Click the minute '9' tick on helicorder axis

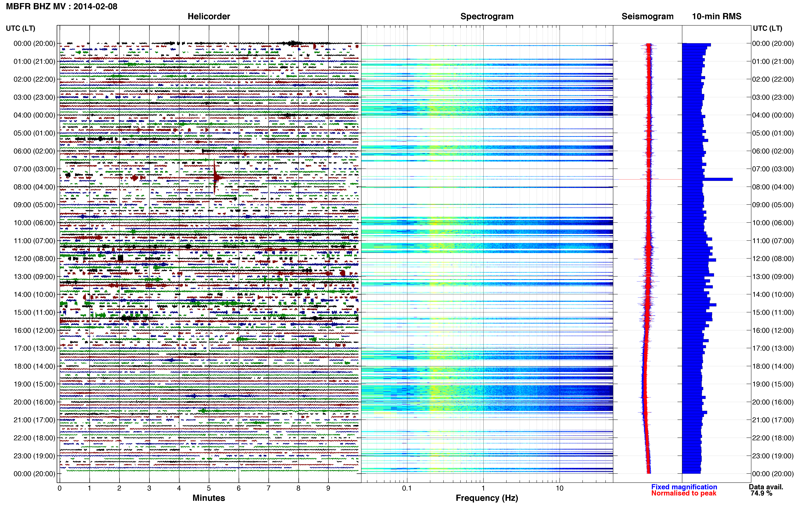pos(328,488)
